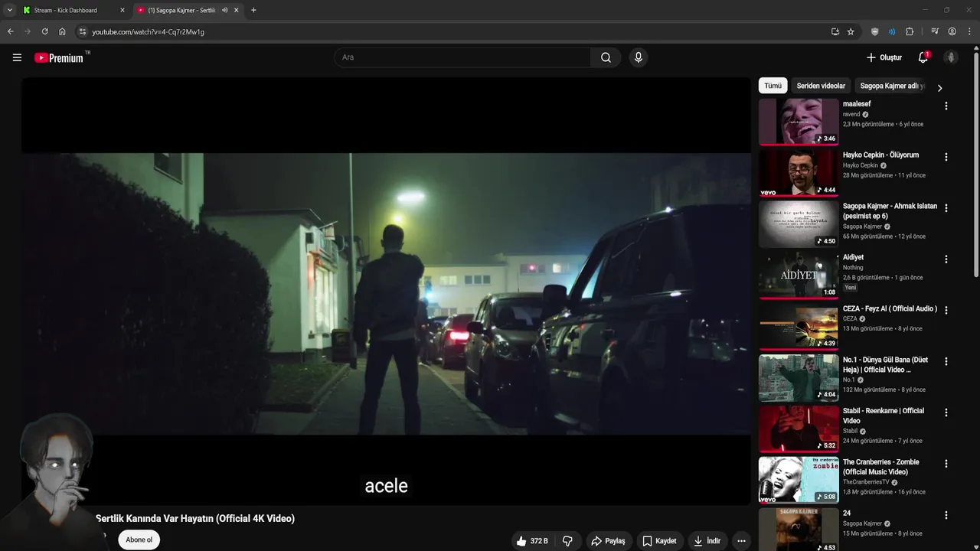Open Stabil - Reenkarne video title

click(884, 416)
